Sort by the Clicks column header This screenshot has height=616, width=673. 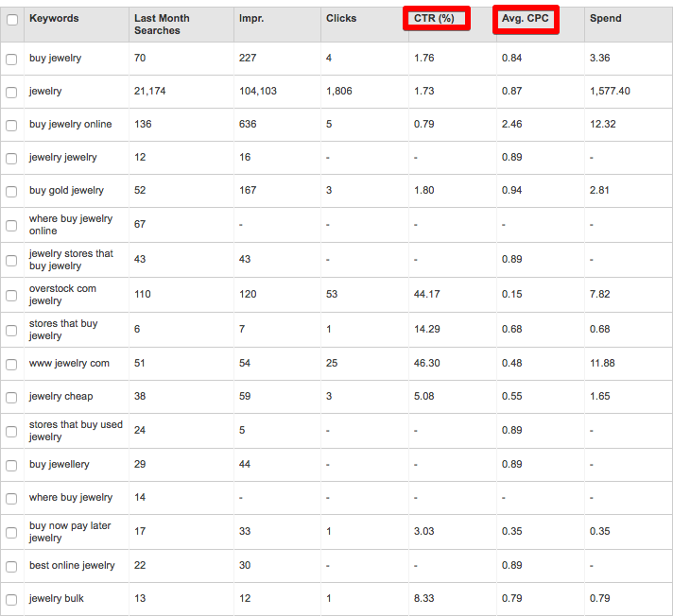pos(341,19)
